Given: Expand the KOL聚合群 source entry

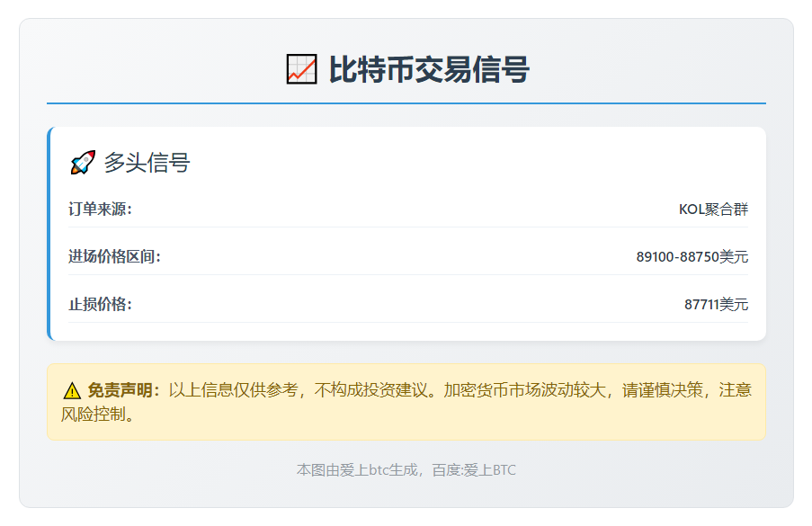Looking at the screenshot, I should click(x=715, y=209).
